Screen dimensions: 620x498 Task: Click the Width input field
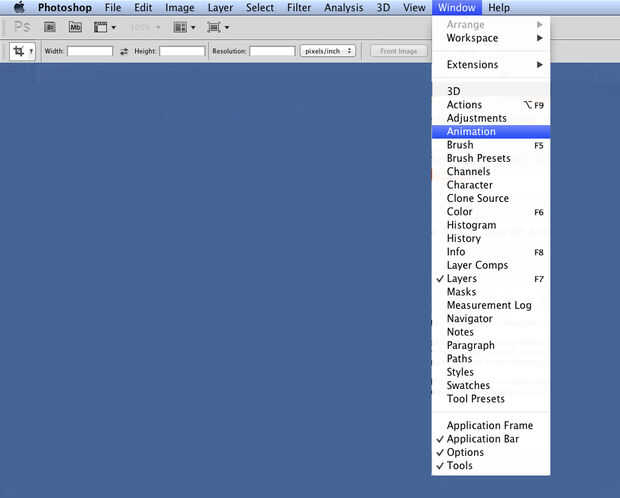(90, 51)
